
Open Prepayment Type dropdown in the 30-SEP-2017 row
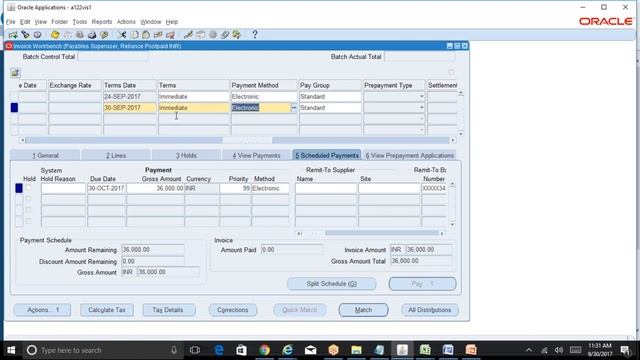(422, 108)
